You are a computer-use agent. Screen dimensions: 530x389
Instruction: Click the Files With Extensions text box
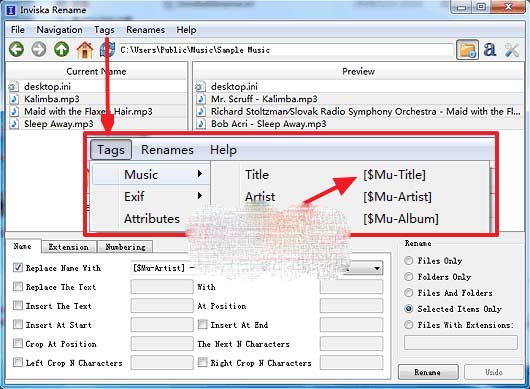pyautogui.click(x=461, y=342)
